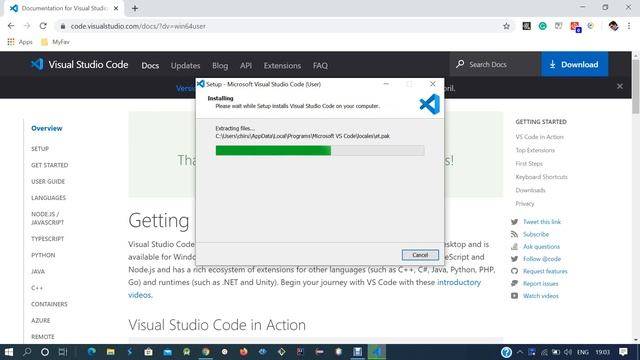Click the blue Download button
Viewport: 640px width, 360px height.
[574, 64]
